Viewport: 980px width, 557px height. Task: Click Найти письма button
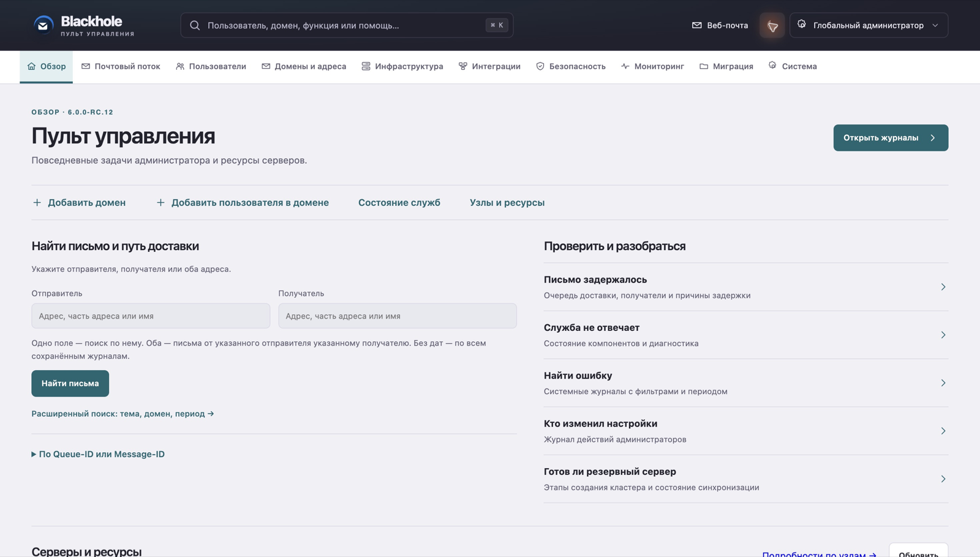pyautogui.click(x=70, y=384)
